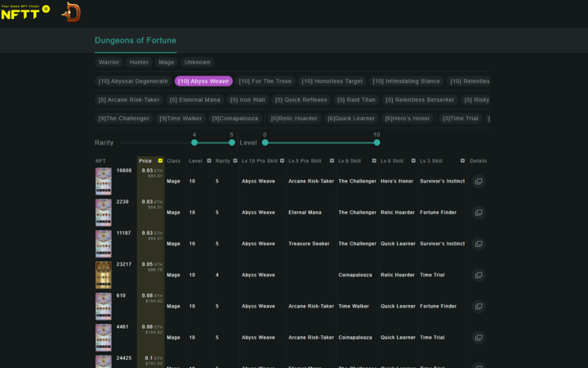Open the Dungeons of Fortune game icon

[x=71, y=12]
